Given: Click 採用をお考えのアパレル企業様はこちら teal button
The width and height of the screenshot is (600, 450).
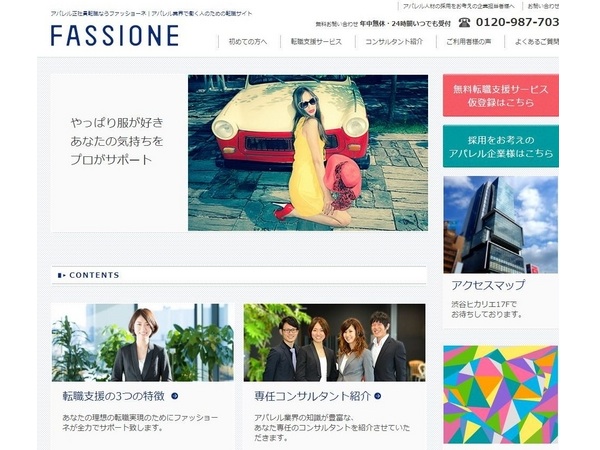Looking at the screenshot, I should pyautogui.click(x=501, y=146).
